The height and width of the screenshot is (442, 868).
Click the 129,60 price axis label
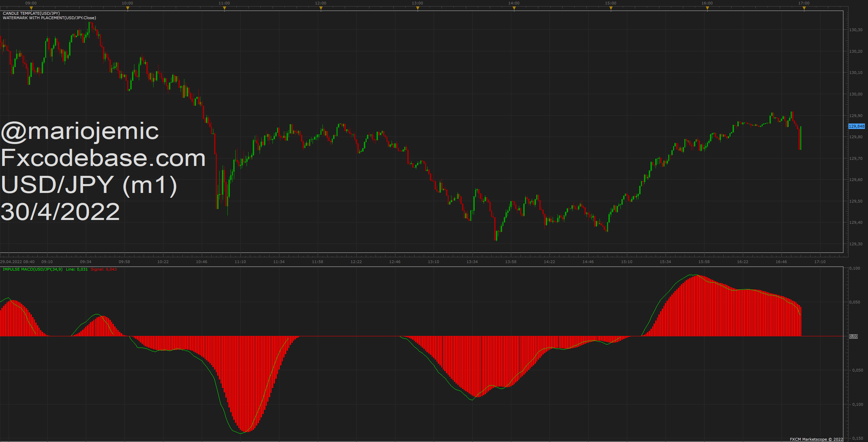point(856,180)
